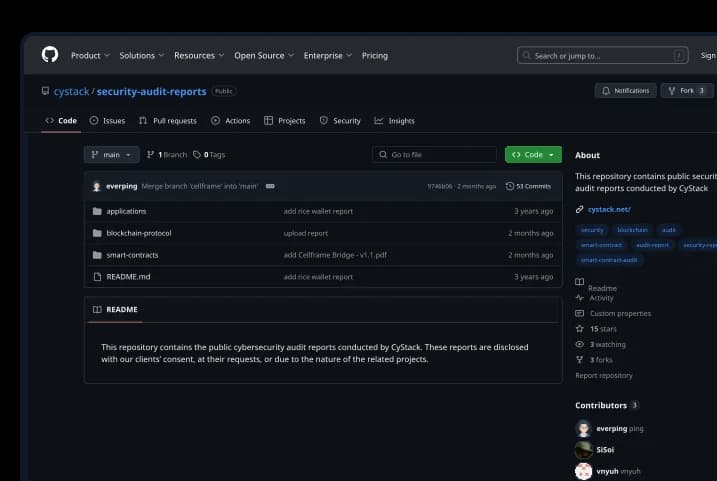Fork this repository
This screenshot has width=717, height=481.
(686, 91)
